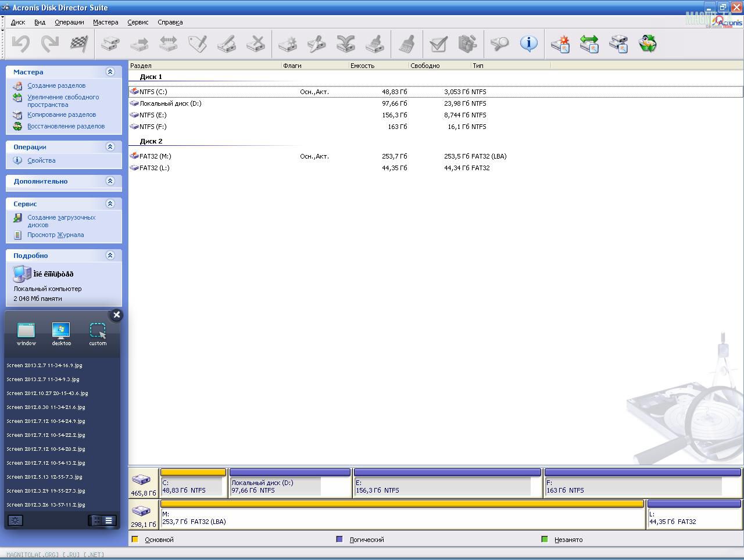
Task: Select NTFS (E:) list row
Action: click(436, 115)
